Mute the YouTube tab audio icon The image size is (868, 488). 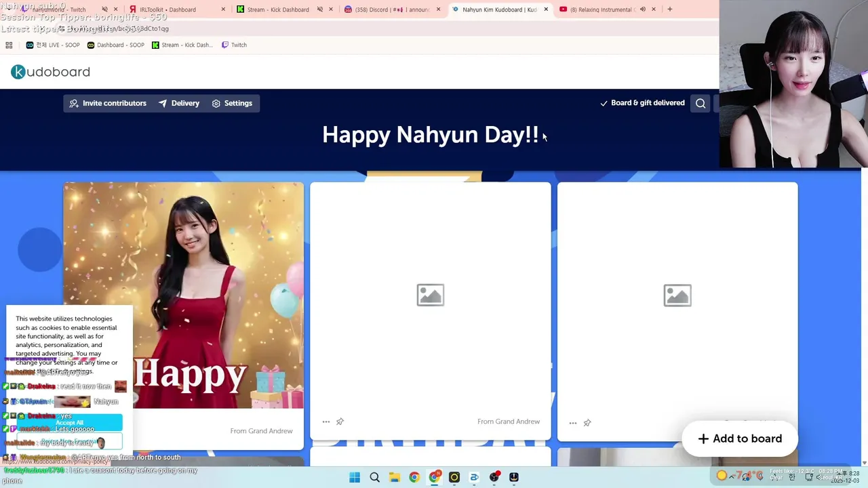[x=643, y=9]
